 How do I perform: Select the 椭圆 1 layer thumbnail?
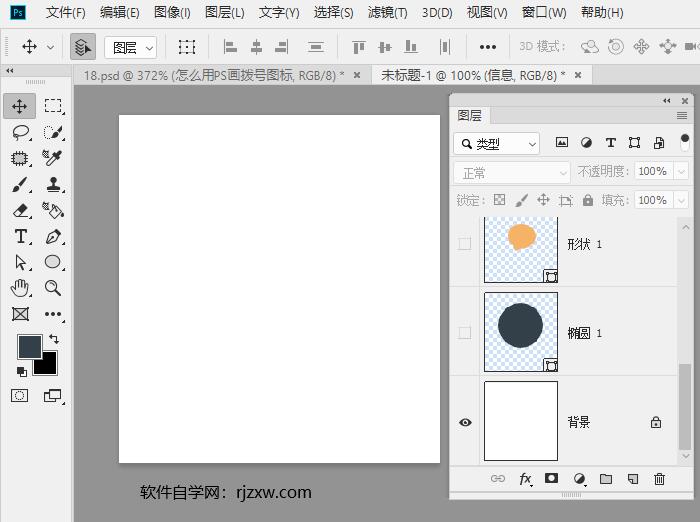click(x=521, y=332)
